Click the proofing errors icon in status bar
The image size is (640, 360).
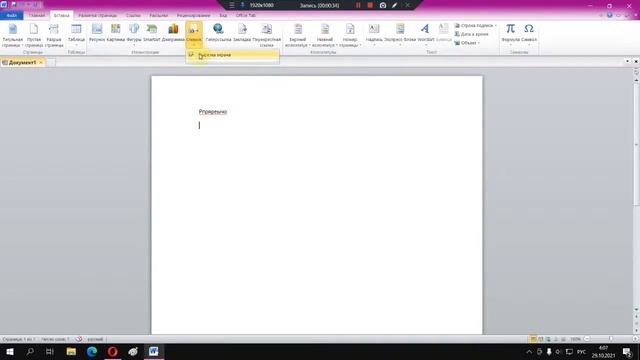(79, 339)
